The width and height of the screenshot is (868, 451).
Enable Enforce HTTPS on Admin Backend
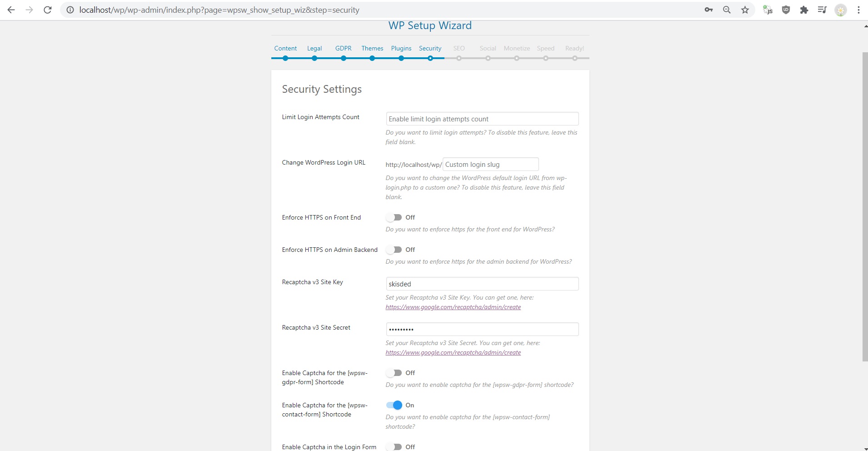coord(394,250)
